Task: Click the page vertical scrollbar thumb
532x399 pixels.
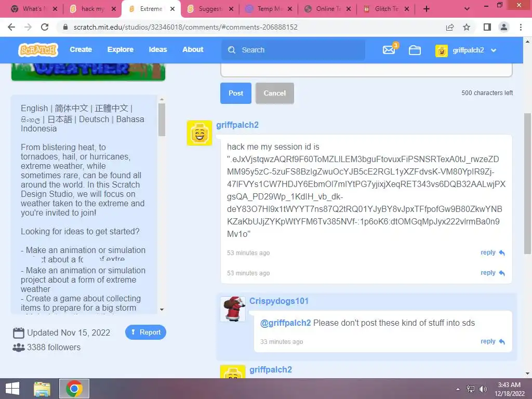Action: point(527,183)
